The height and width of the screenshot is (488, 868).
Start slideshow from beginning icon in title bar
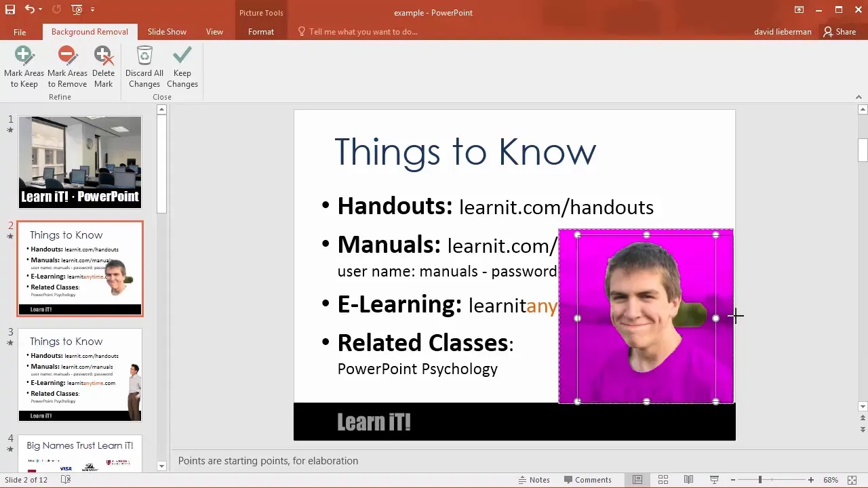[77, 9]
